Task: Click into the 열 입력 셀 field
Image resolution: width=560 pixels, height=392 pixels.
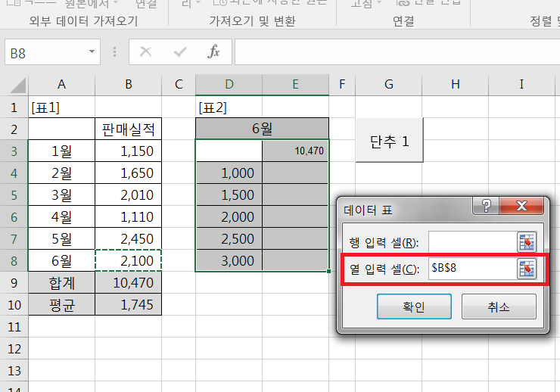Action: (x=471, y=269)
